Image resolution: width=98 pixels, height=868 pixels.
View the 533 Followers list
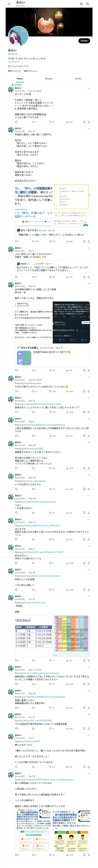point(30,71)
